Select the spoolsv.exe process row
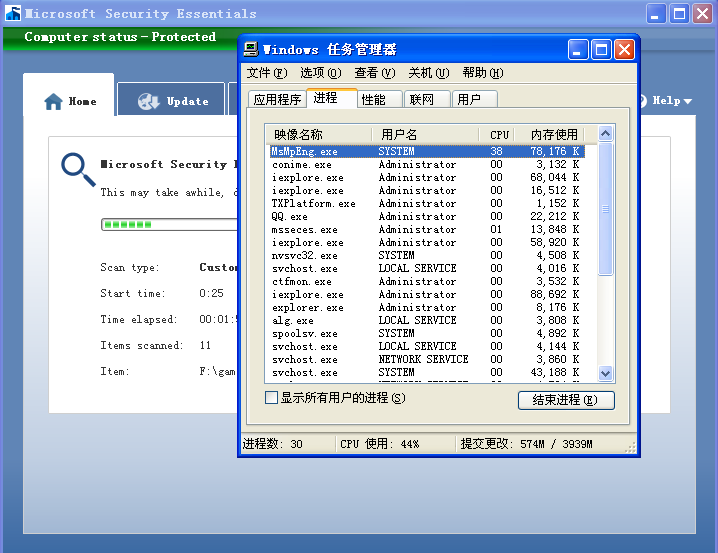Image resolution: width=718 pixels, height=553 pixels. point(427,334)
